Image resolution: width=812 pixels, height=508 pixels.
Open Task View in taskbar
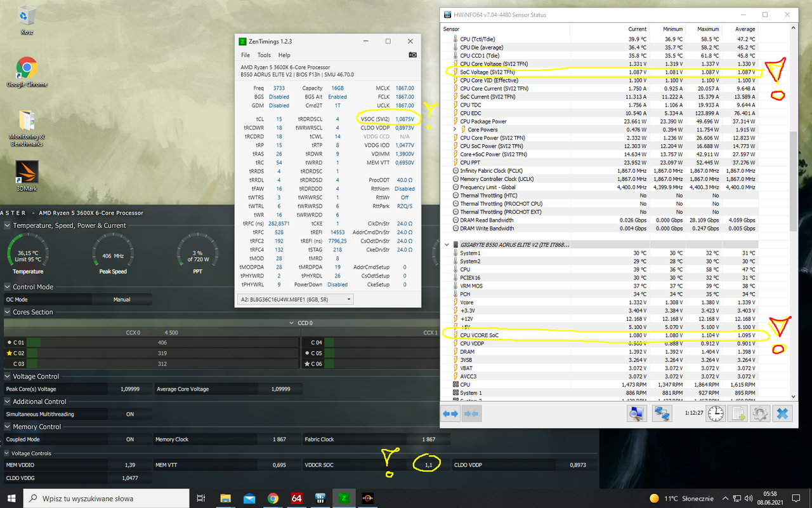point(201,498)
